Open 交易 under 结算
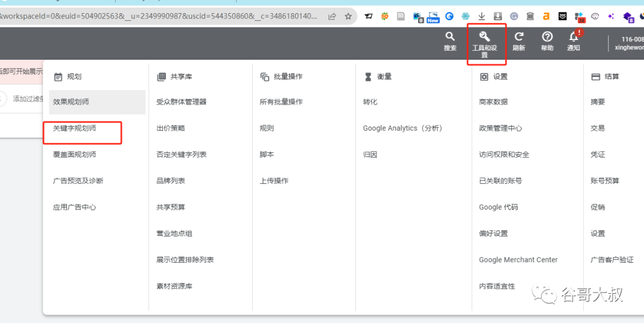 pyautogui.click(x=597, y=128)
